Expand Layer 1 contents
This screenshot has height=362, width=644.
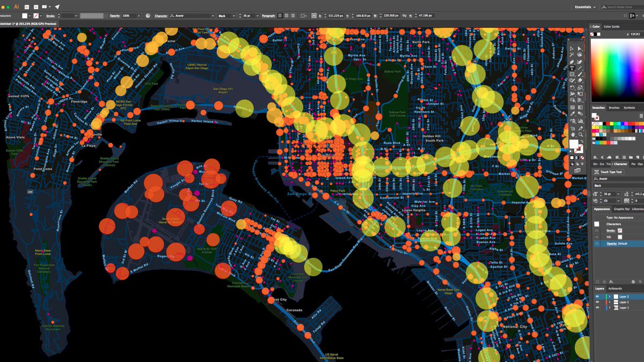[609, 308]
